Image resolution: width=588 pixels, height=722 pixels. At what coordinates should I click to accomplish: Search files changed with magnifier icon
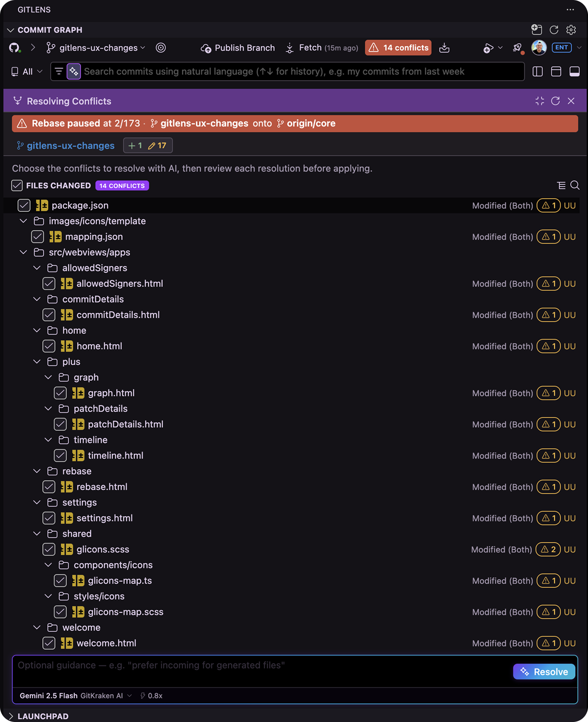[x=575, y=185]
